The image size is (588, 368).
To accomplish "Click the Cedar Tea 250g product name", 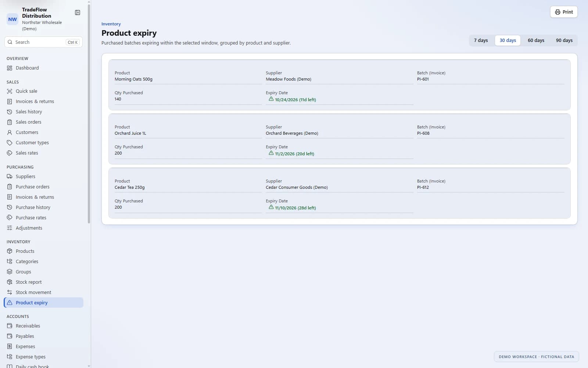I will point(130,187).
